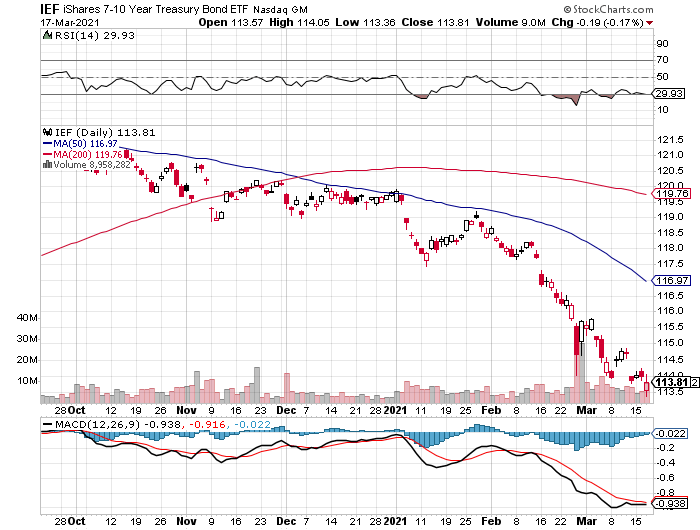Click the 90 RSI axis label
Image resolution: width=700 pixels, height=530 pixels.
pos(662,43)
